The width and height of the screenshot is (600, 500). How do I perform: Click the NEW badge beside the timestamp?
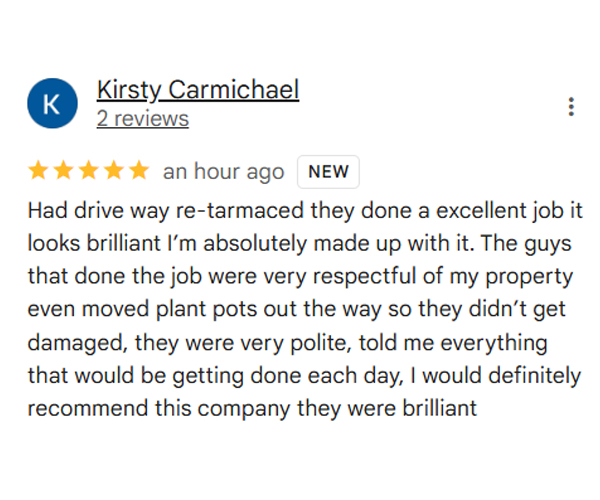pyautogui.click(x=328, y=171)
